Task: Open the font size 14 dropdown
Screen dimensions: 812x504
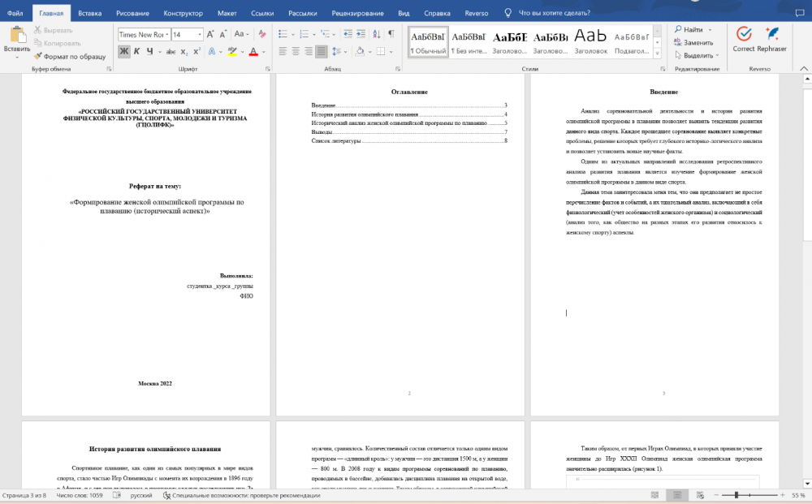Action: [200, 35]
